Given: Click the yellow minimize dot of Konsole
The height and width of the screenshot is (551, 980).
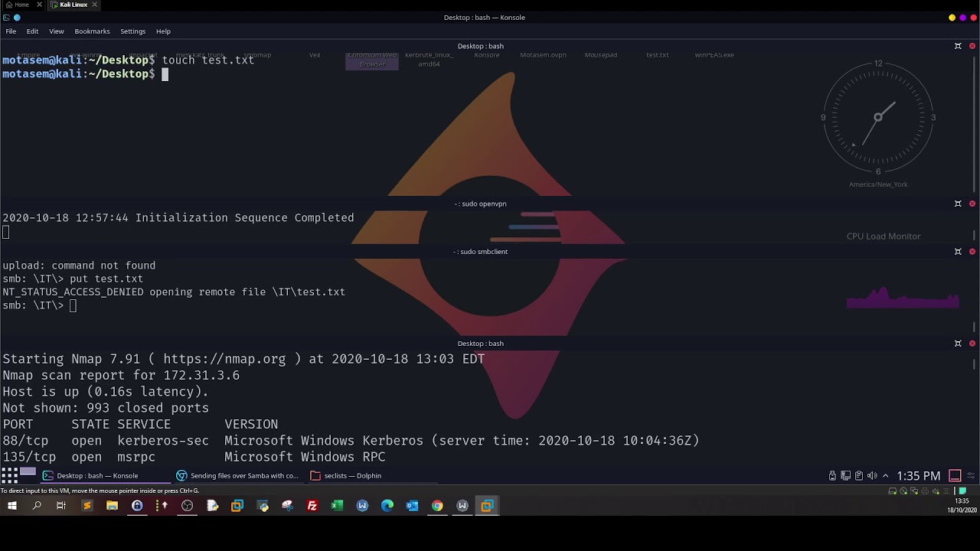Looking at the screenshot, I should click(x=952, y=18).
